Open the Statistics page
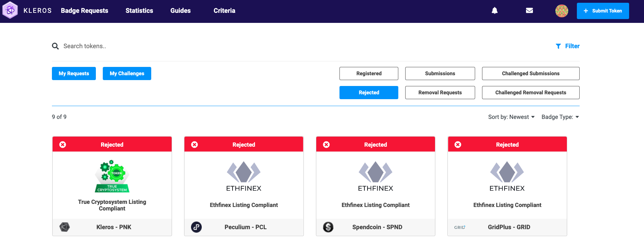The image size is (644, 242). coord(139,11)
